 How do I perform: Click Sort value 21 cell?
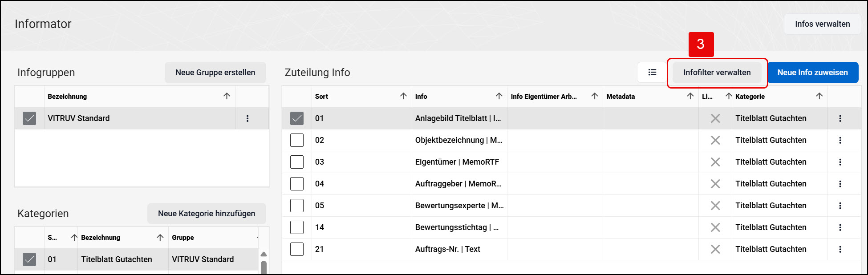(362, 249)
